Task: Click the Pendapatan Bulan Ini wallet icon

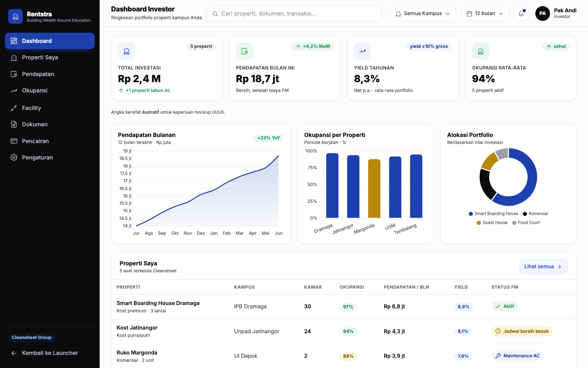Action: (245, 51)
